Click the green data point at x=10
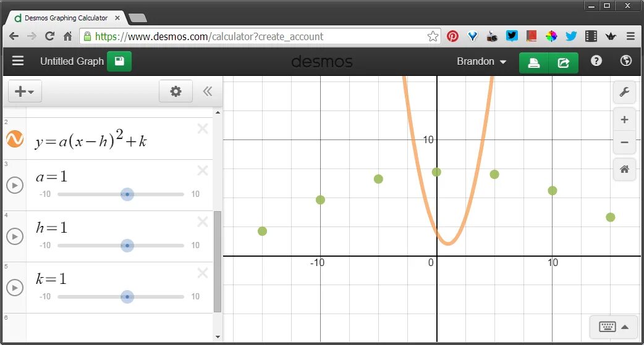This screenshot has width=644, height=345. click(553, 190)
